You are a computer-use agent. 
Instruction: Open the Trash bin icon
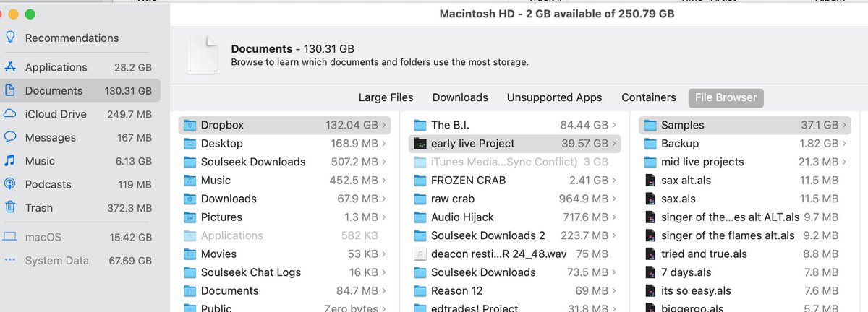(x=10, y=207)
